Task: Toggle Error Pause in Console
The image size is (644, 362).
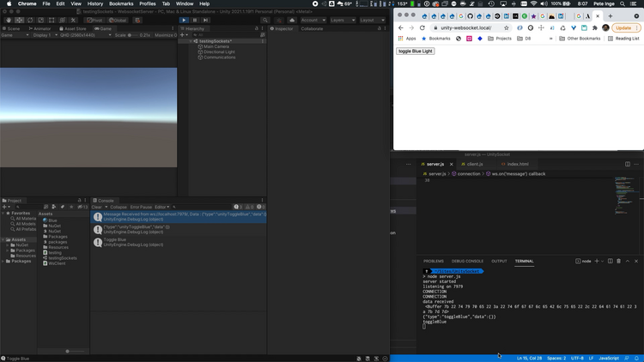Action: [x=140, y=207]
